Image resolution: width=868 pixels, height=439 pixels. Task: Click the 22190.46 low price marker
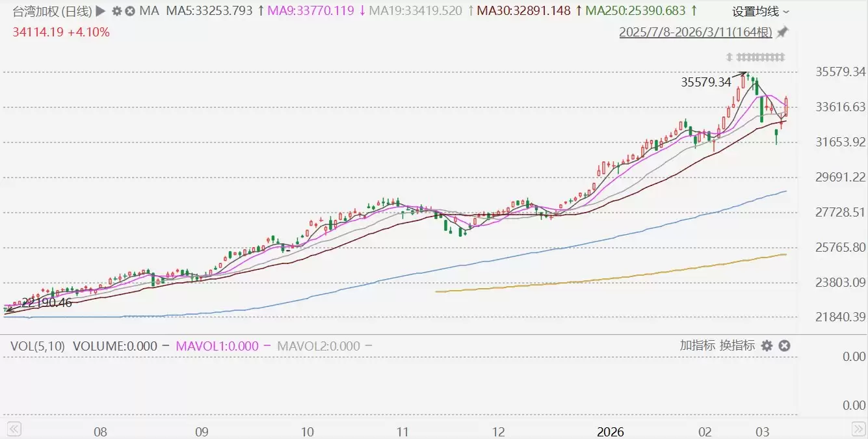pos(47,302)
